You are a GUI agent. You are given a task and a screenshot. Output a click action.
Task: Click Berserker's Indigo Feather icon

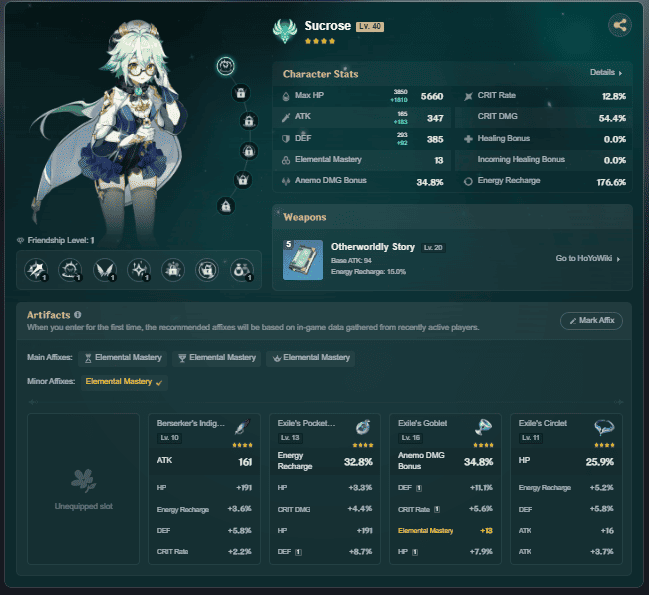(242, 427)
